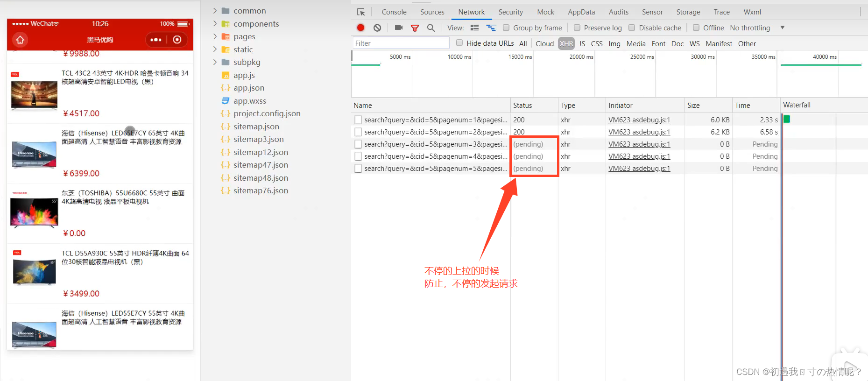Image resolution: width=868 pixels, height=381 pixels.
Task: Open the Security tab
Action: point(511,12)
